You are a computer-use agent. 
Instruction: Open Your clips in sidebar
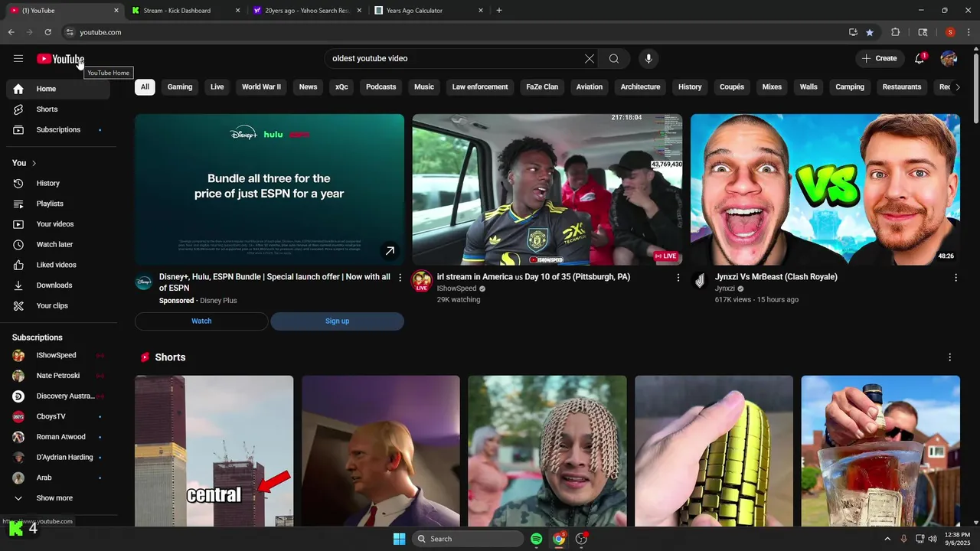point(58,306)
